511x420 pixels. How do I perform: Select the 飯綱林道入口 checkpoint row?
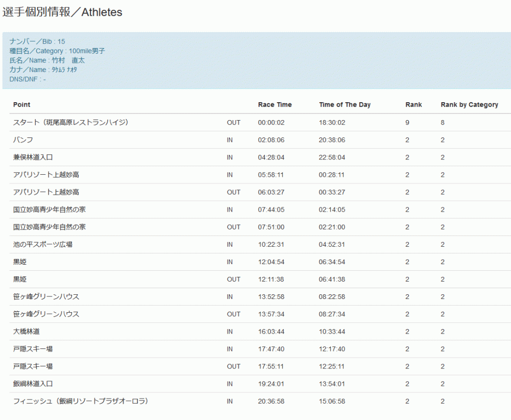point(33,384)
